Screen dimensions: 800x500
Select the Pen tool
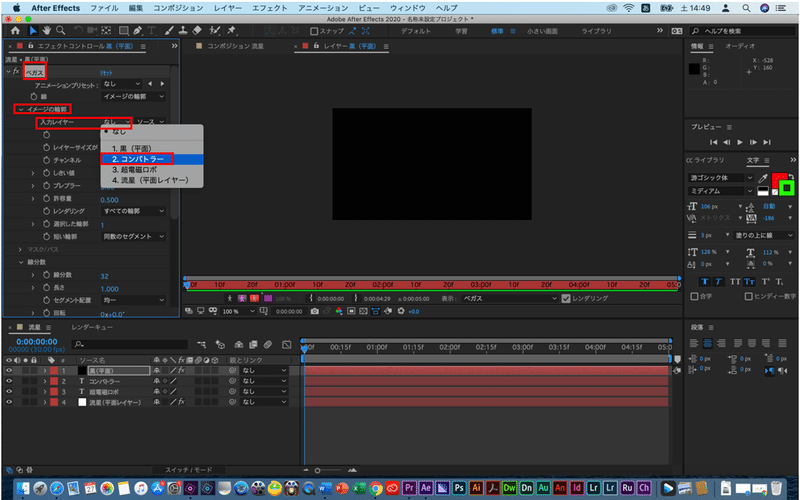(137, 31)
